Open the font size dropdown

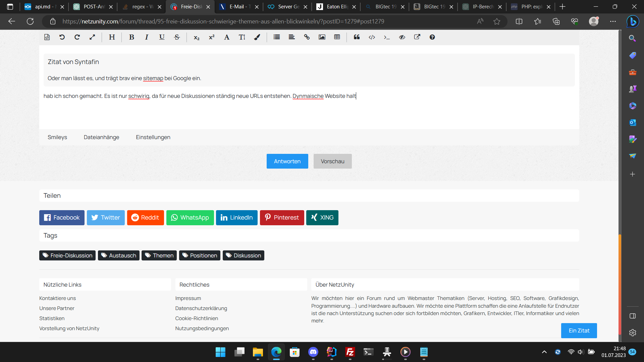[242, 37]
